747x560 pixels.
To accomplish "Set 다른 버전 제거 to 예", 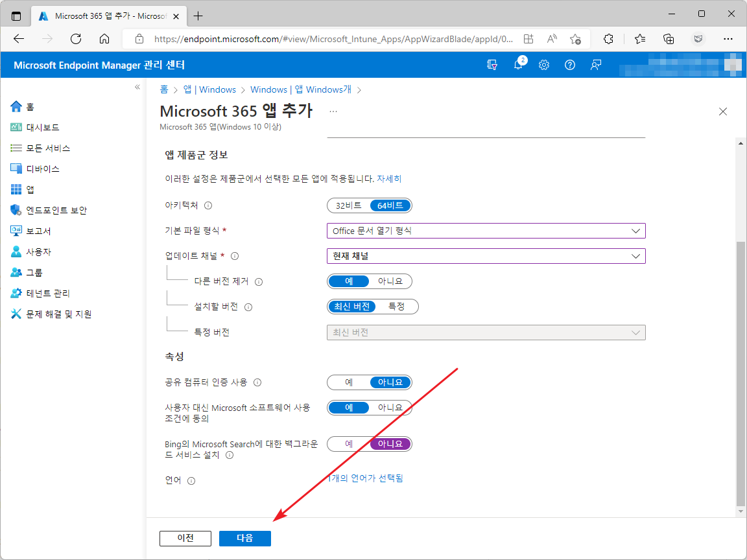I will point(348,281).
